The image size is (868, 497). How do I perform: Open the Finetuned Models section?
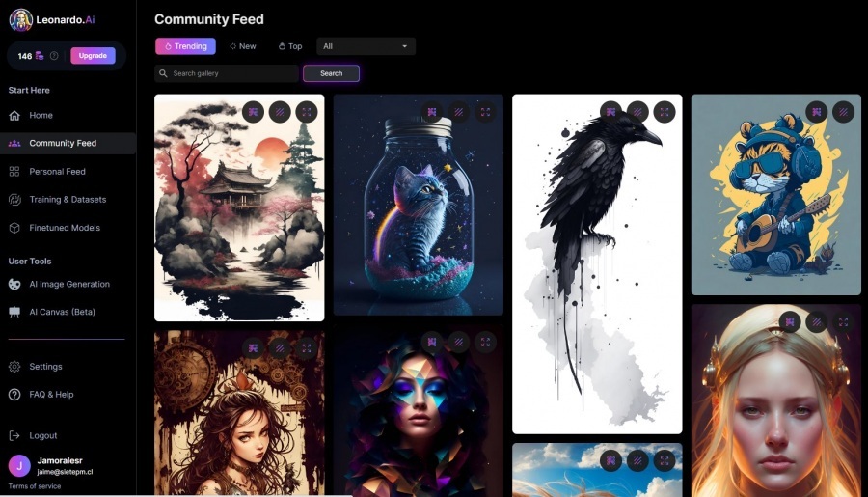(65, 228)
